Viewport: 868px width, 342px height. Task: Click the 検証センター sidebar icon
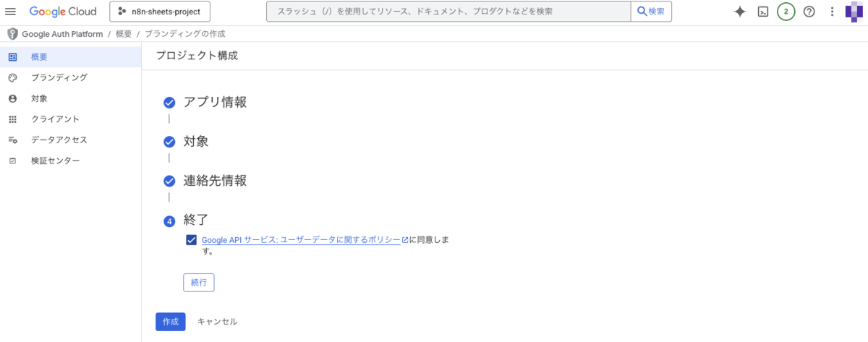[x=12, y=161]
